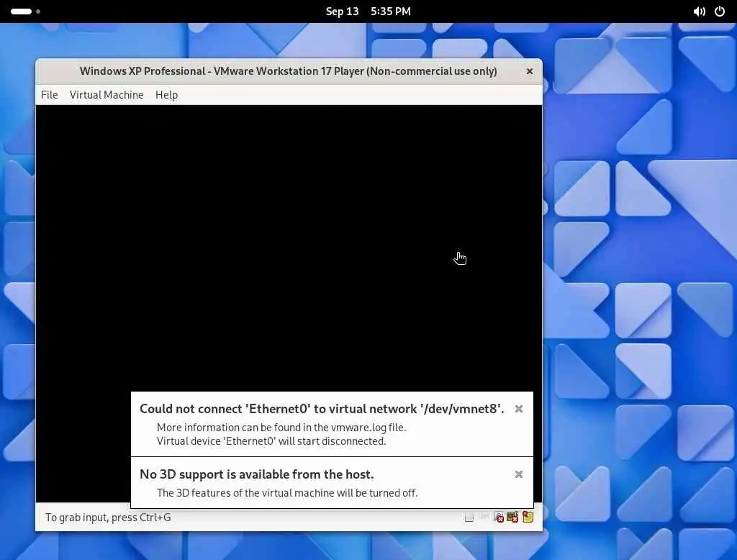Click the Windows XP Professional window title bar
Viewport: 737px width, 560px height.
(288, 71)
